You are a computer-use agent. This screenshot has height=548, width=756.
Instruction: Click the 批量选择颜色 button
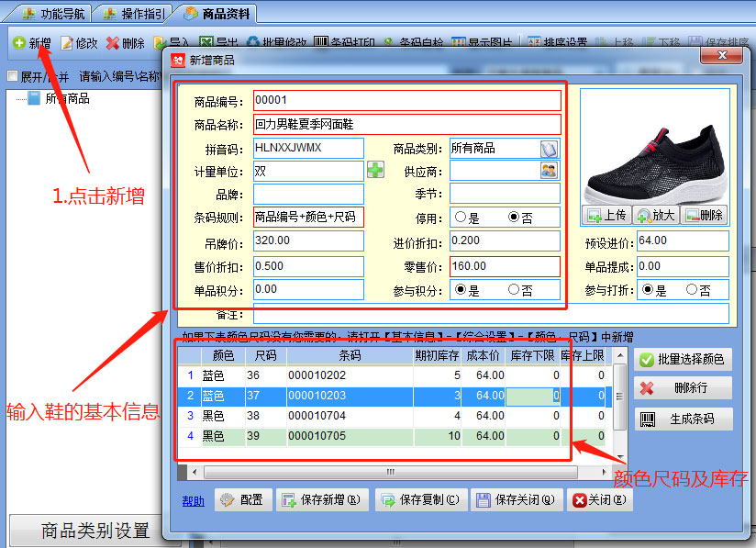[683, 359]
